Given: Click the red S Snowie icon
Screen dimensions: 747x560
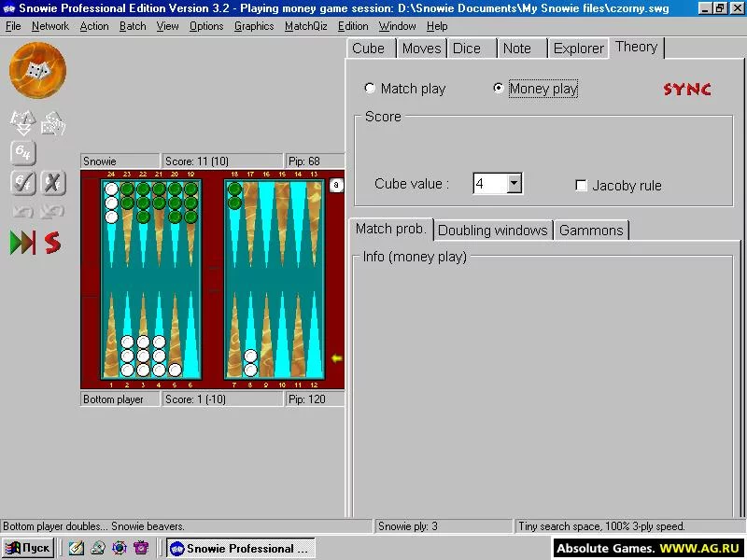Looking at the screenshot, I should tap(52, 243).
